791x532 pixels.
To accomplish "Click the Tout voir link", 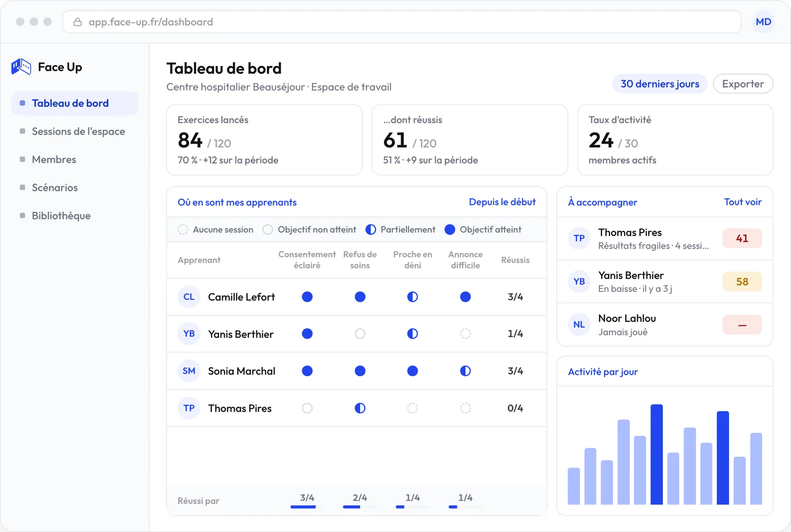I will 743,202.
